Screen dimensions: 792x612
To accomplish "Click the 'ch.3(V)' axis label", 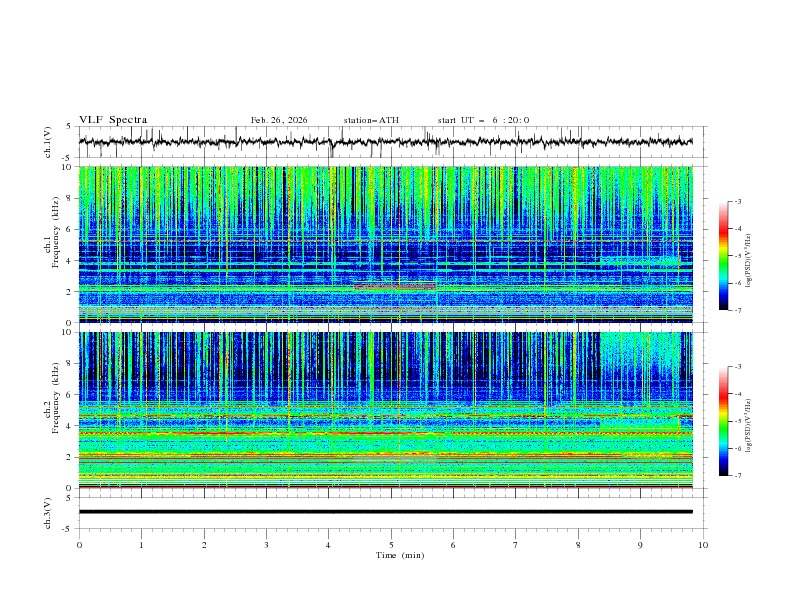I will click(48, 513).
